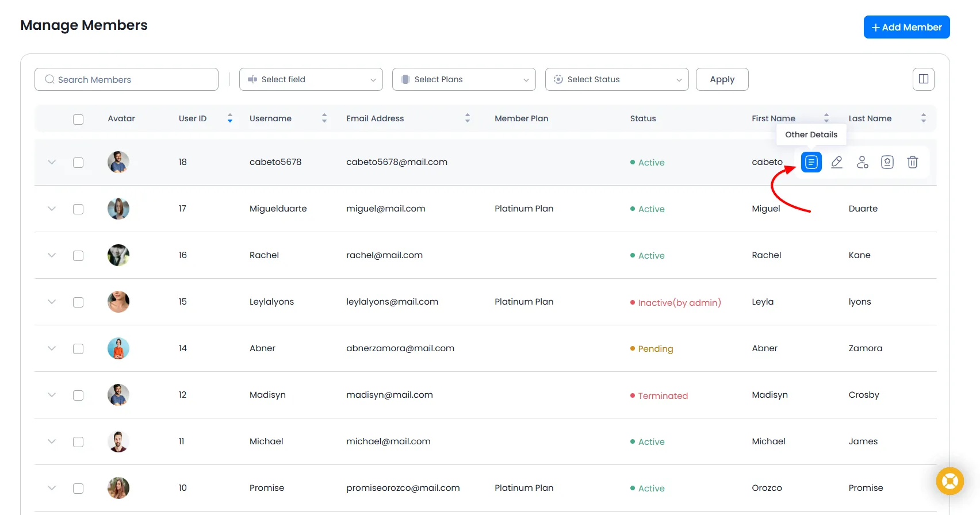Toggle the select-all header checkbox
This screenshot has width=980, height=515.
point(78,120)
